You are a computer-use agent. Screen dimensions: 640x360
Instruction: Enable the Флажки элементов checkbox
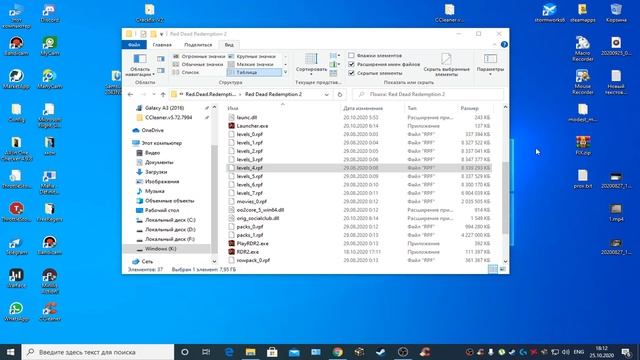click(x=351, y=56)
